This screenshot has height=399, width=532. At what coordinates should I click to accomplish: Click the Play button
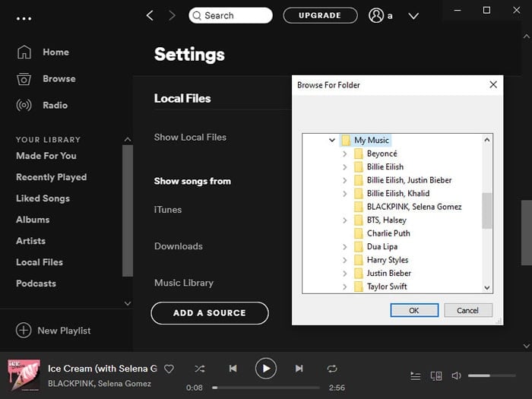tap(266, 369)
